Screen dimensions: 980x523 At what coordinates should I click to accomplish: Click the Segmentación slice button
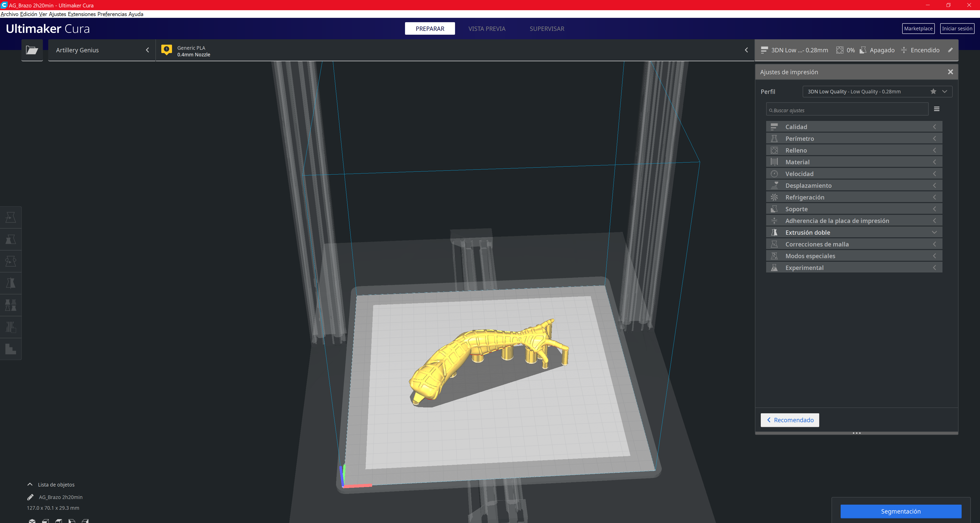900,511
